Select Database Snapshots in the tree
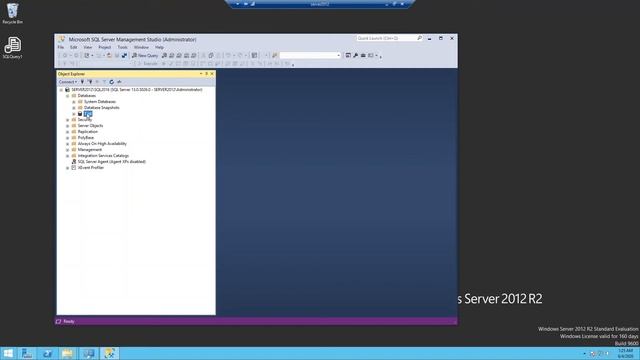640x360 pixels. [x=102, y=108]
